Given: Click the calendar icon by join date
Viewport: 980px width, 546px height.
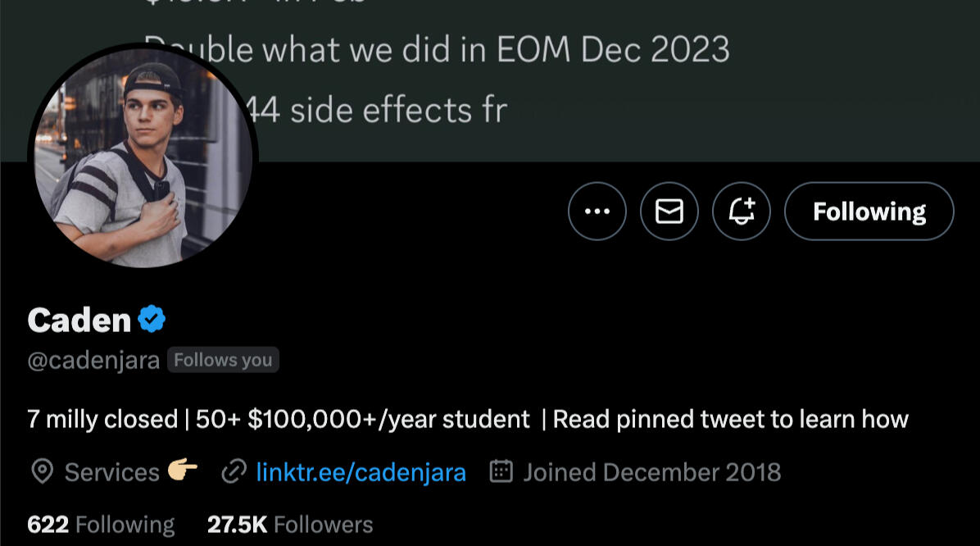Looking at the screenshot, I should click(x=501, y=472).
